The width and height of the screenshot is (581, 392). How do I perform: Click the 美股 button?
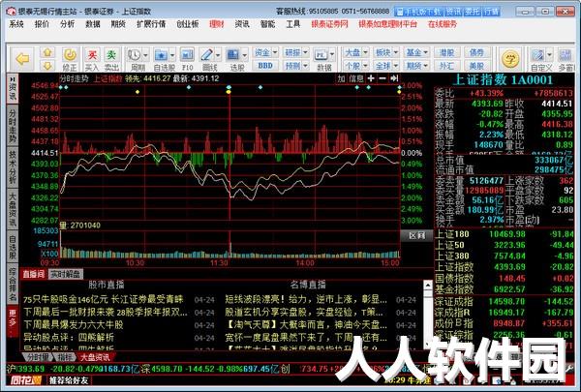click(476, 66)
